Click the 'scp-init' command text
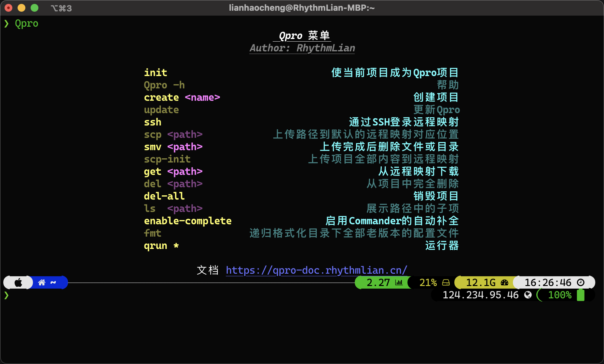This screenshot has width=604, height=364. pos(167,159)
